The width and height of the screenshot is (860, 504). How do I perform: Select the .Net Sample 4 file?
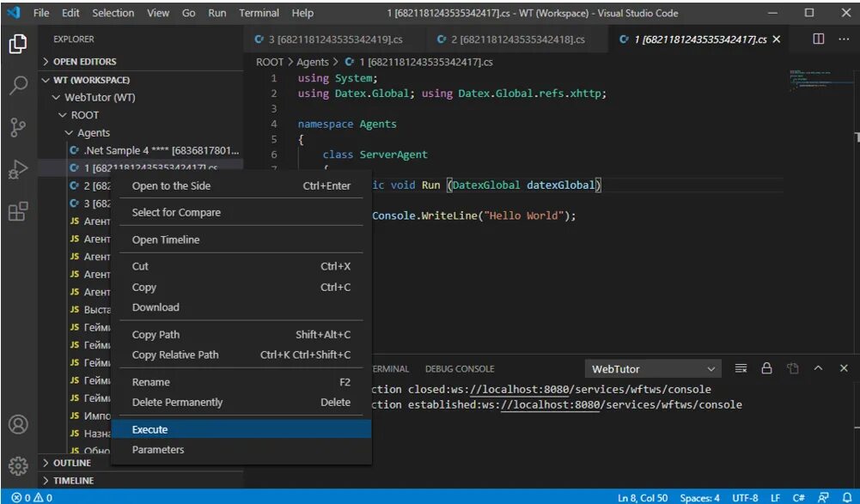140,150
